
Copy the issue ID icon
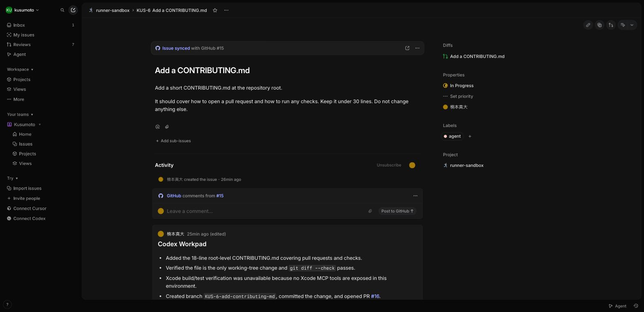(x=600, y=25)
